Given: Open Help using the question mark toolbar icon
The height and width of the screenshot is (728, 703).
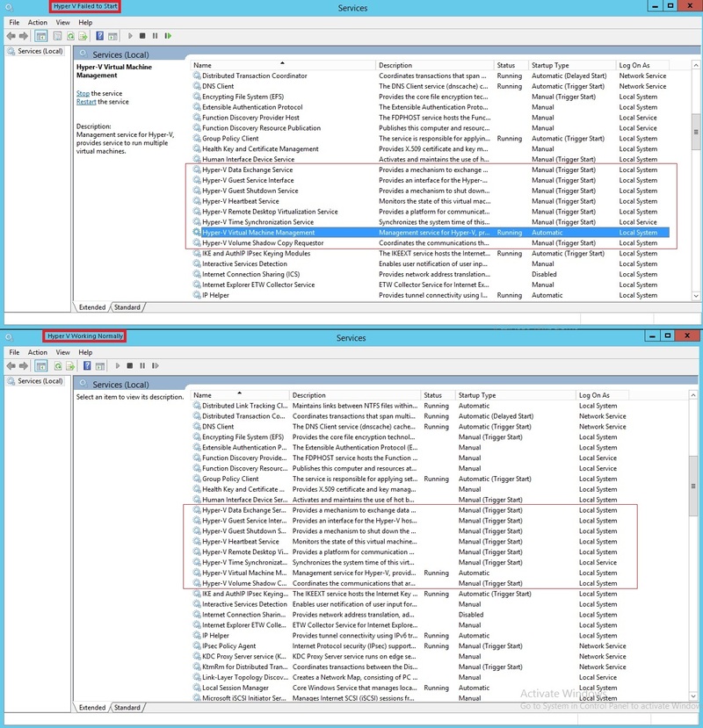Looking at the screenshot, I should (x=98, y=35).
